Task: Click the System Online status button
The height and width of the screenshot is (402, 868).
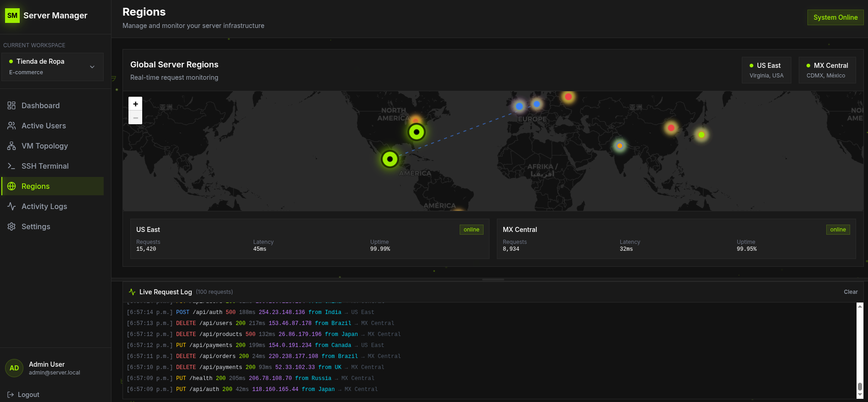Action: coord(835,17)
